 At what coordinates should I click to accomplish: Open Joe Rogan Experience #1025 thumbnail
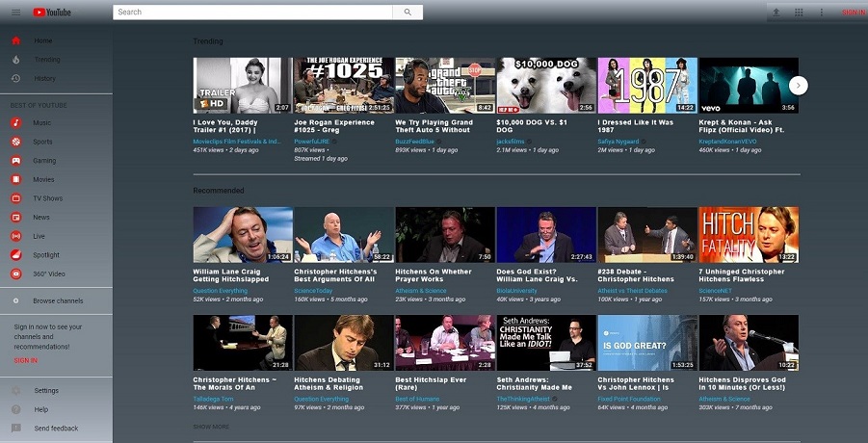(344, 85)
